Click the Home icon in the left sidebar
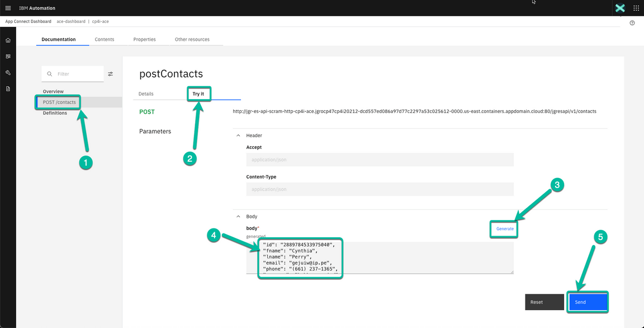 [8, 40]
